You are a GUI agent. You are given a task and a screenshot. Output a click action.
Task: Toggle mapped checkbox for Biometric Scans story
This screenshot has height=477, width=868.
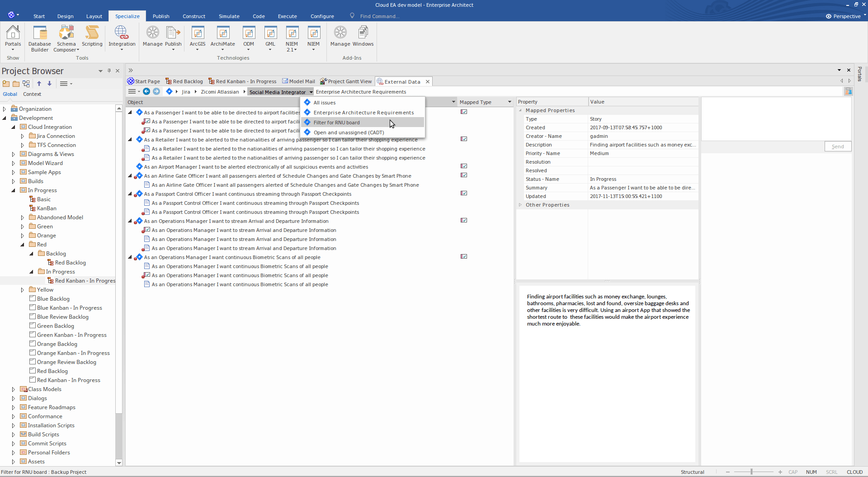pos(464,257)
